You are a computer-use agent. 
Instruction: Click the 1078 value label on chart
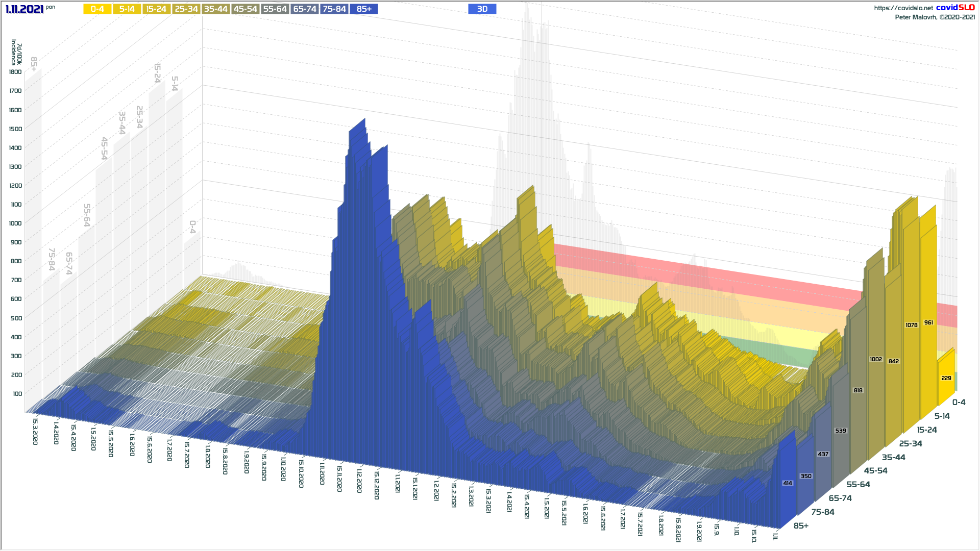(911, 325)
